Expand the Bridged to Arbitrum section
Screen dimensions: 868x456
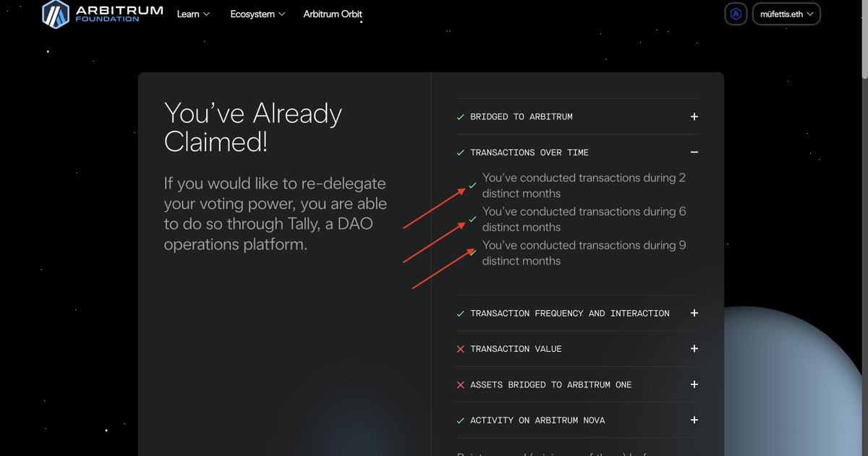point(694,116)
